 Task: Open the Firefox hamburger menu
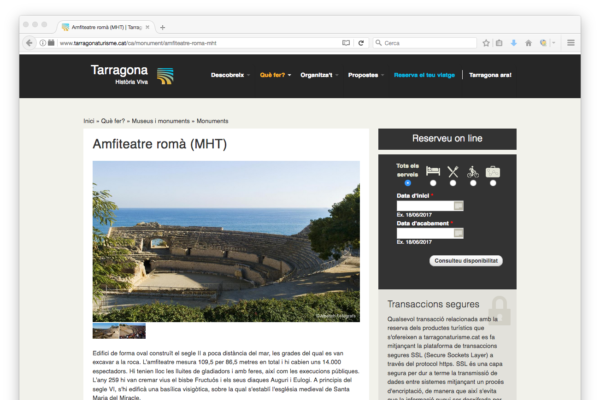[571, 43]
